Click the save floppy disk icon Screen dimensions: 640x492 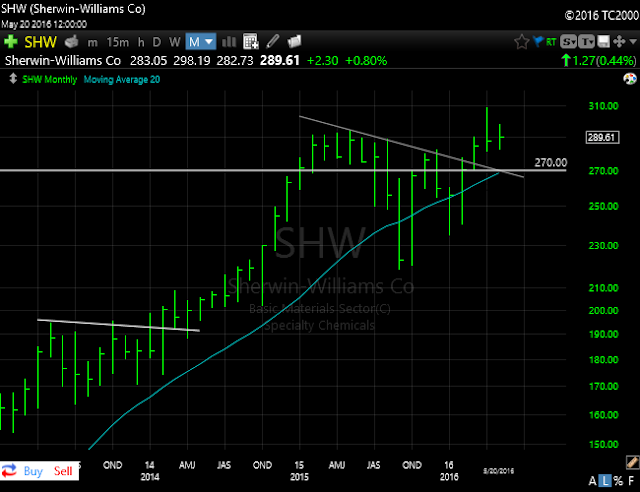click(x=603, y=42)
